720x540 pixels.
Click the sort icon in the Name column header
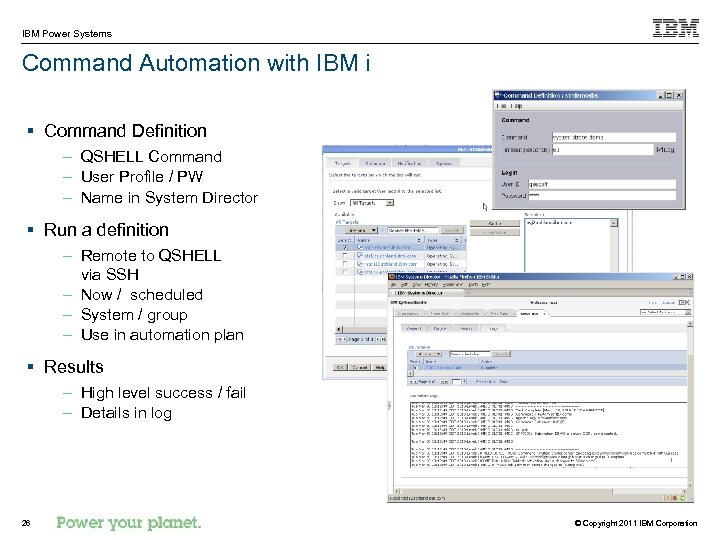[419, 240]
